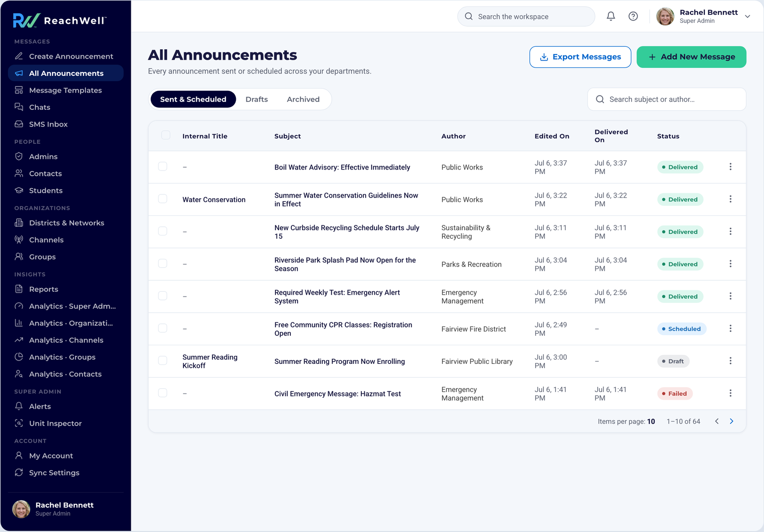Open row actions for Riverside Park Splash Pad
The image size is (764, 532).
click(x=730, y=264)
